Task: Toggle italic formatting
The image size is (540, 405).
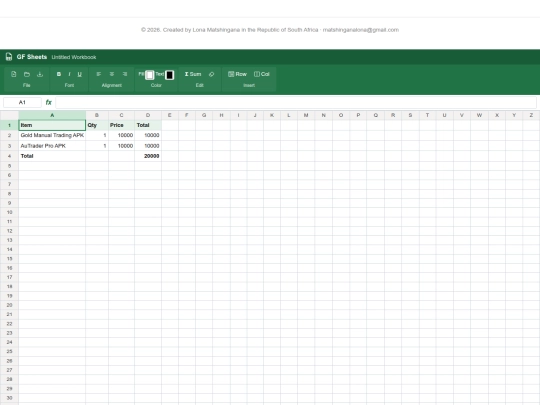Action: (x=69, y=74)
